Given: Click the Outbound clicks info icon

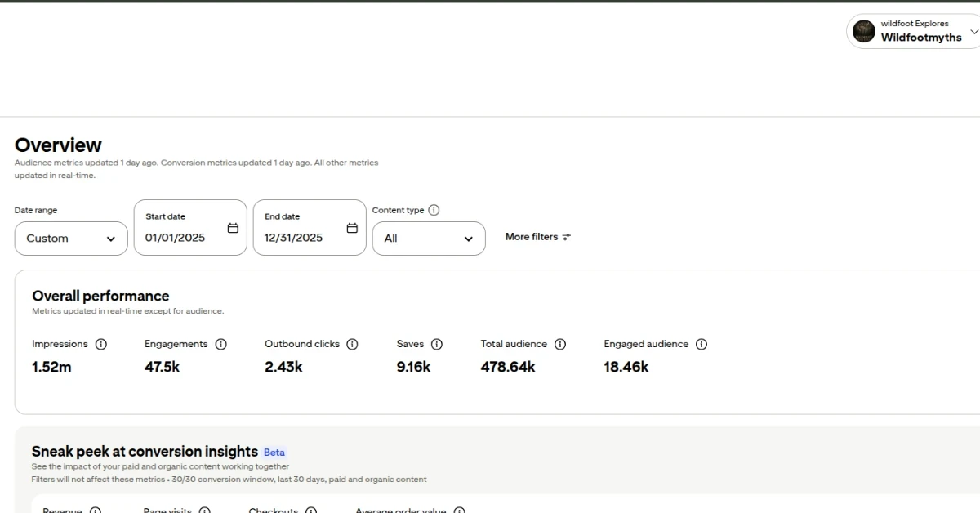Looking at the screenshot, I should (352, 344).
